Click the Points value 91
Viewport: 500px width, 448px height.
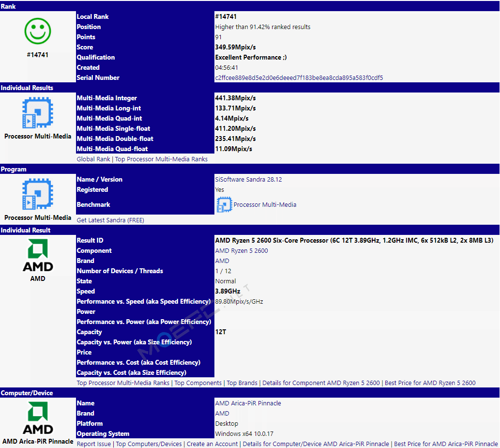(x=218, y=37)
